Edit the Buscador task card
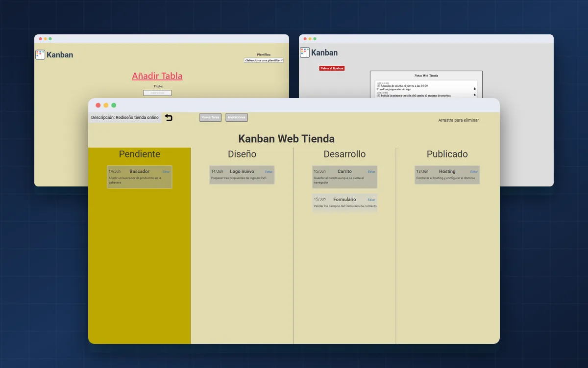Image resolution: width=588 pixels, height=368 pixels. (x=166, y=172)
